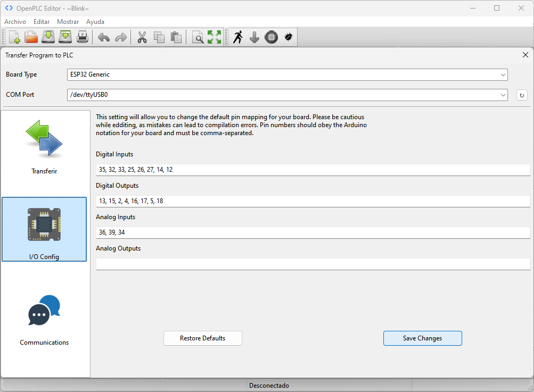Refresh the COM port list
534x392 pixels.
522,95
